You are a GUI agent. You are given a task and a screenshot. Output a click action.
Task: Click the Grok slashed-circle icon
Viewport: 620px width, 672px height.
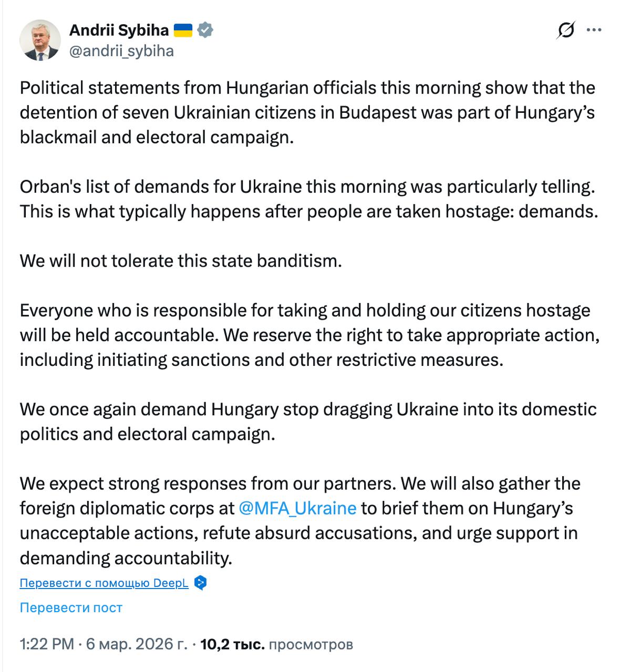565,30
